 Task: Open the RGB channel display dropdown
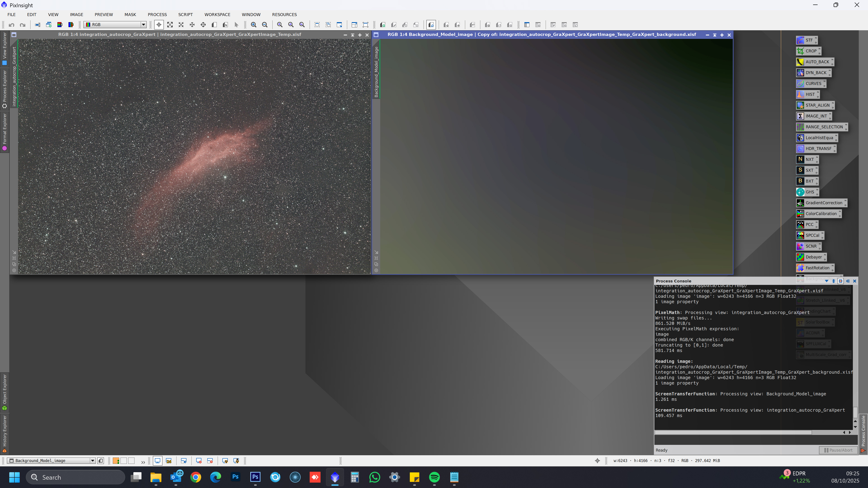coord(143,25)
